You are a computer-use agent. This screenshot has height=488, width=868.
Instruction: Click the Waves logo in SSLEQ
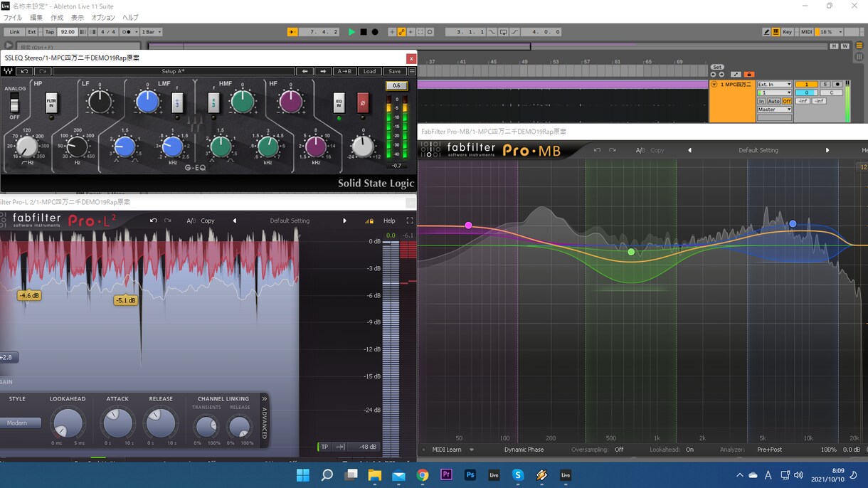click(x=8, y=71)
